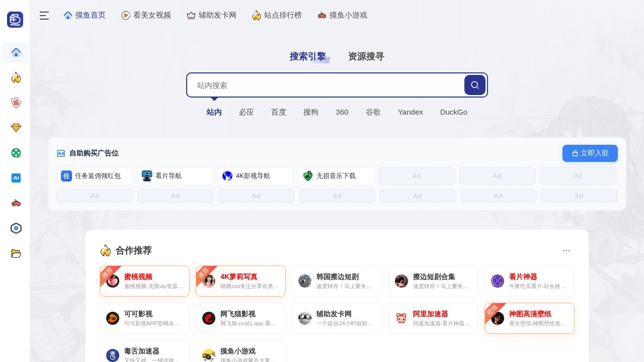Open the 4K影视导航 ad link
The height and width of the screenshot is (362, 644).
tap(256, 176)
